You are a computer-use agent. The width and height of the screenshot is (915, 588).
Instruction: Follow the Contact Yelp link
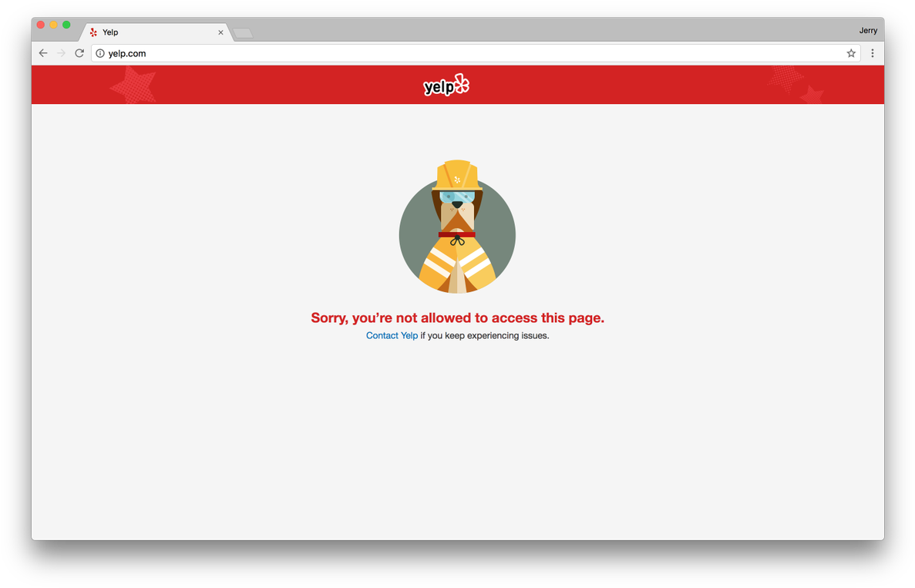click(392, 335)
